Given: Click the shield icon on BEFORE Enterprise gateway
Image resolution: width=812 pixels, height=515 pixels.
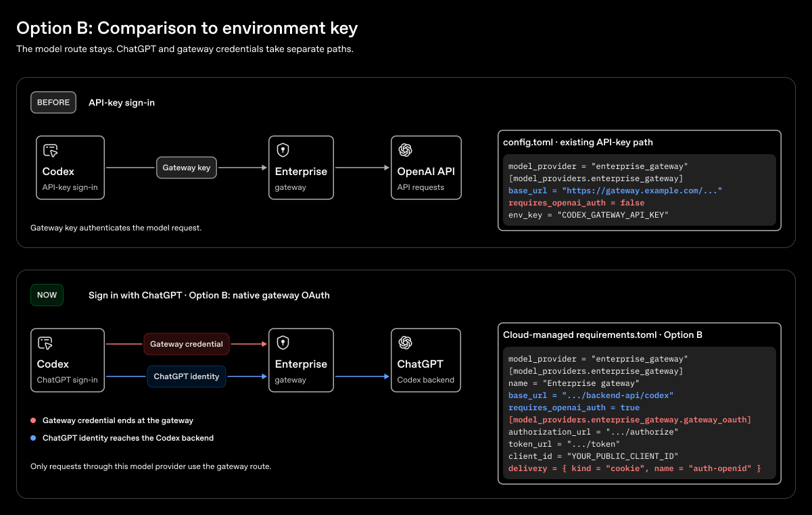Looking at the screenshot, I should pyautogui.click(x=283, y=151).
